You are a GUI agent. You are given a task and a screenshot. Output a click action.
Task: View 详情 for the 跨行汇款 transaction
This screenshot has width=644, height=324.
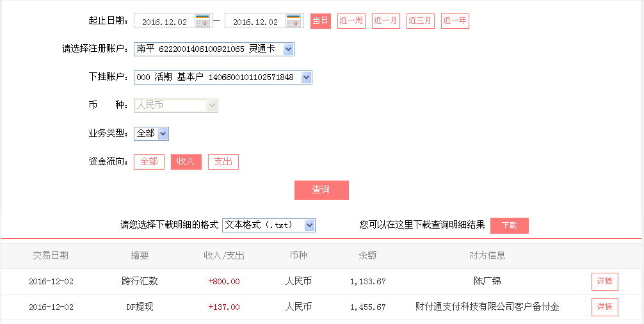604,282
